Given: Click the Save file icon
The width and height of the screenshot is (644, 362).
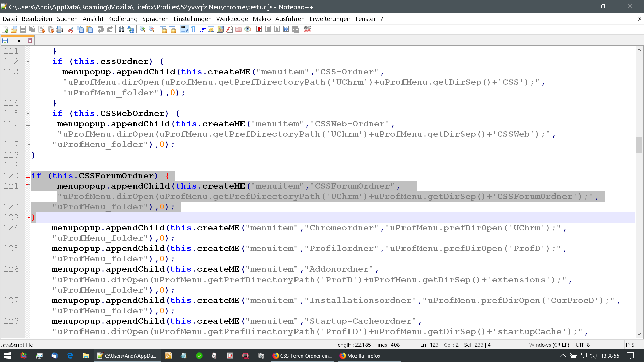Looking at the screenshot, I should (23, 29).
